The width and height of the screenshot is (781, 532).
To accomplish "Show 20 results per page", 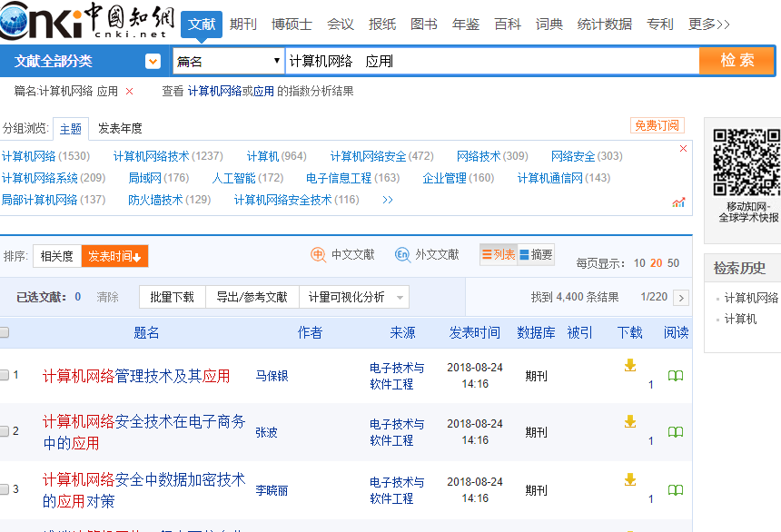I will 657,263.
